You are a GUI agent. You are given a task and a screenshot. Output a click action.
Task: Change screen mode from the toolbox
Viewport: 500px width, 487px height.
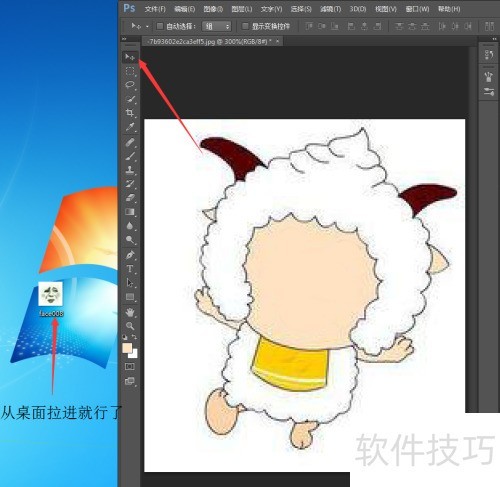point(130,381)
